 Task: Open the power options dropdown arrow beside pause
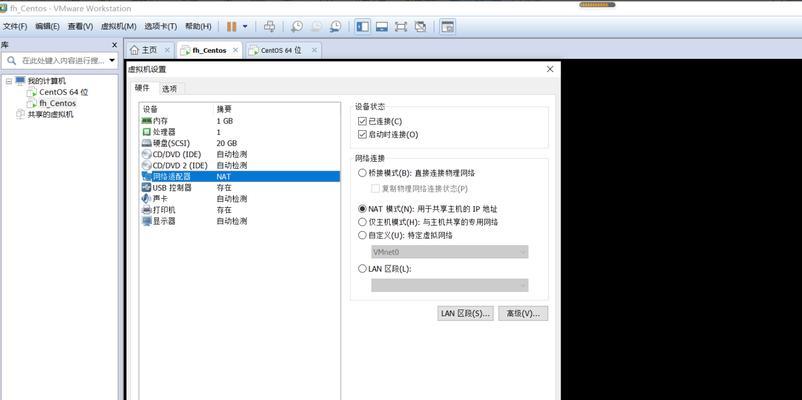(x=245, y=27)
